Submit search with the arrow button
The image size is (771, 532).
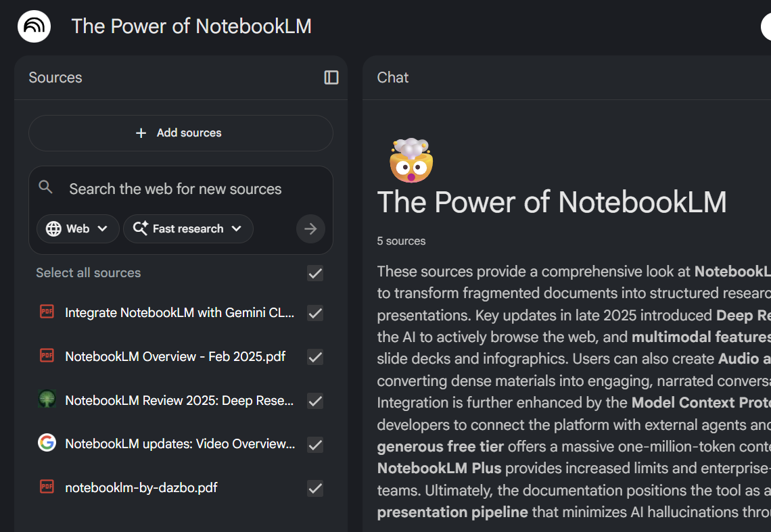(x=310, y=228)
